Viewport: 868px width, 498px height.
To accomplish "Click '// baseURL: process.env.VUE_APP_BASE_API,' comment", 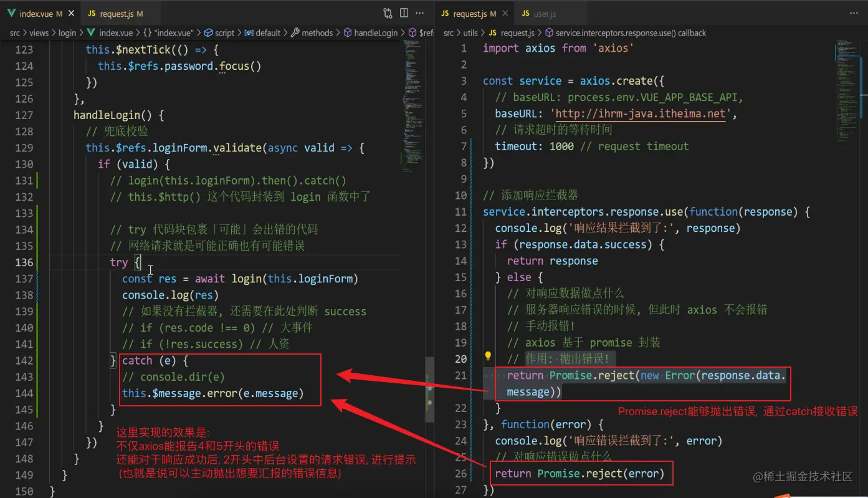I will click(619, 97).
